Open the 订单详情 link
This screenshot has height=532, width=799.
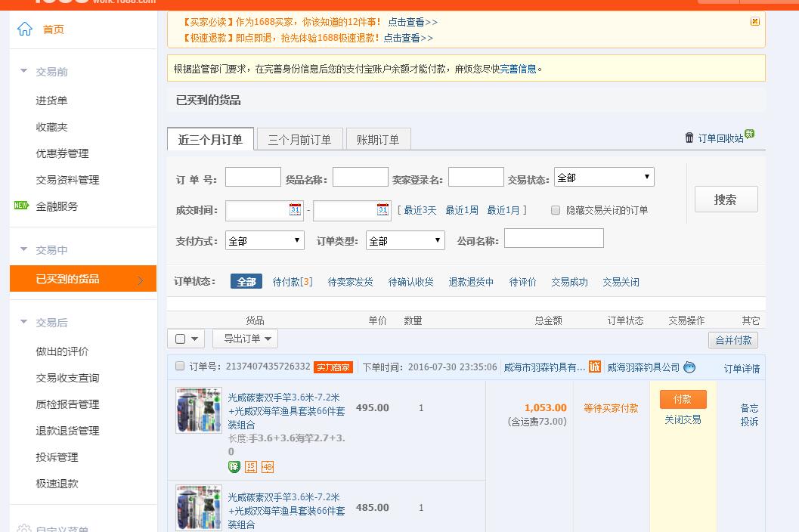click(x=742, y=369)
